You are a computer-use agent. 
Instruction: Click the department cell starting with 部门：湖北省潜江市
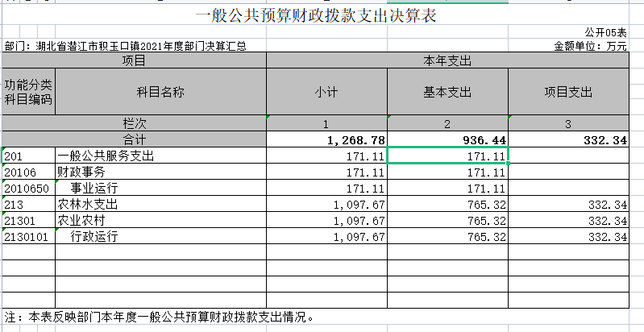pyautogui.click(x=125, y=47)
